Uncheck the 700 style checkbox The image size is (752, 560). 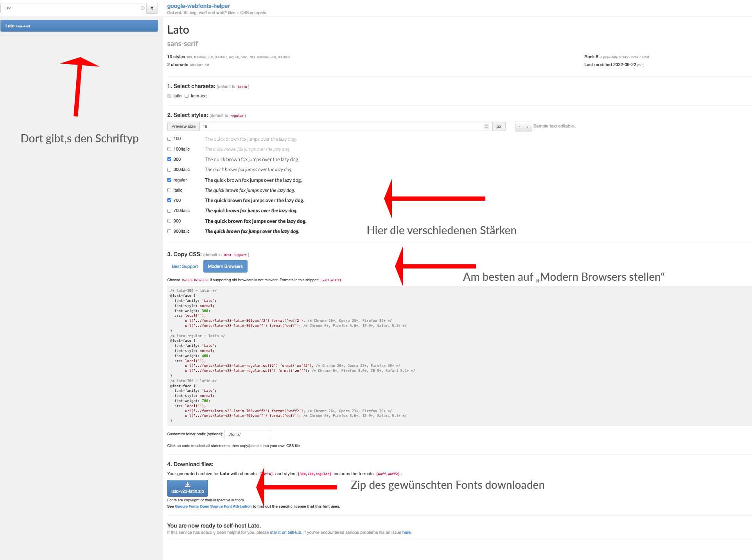[x=169, y=200]
